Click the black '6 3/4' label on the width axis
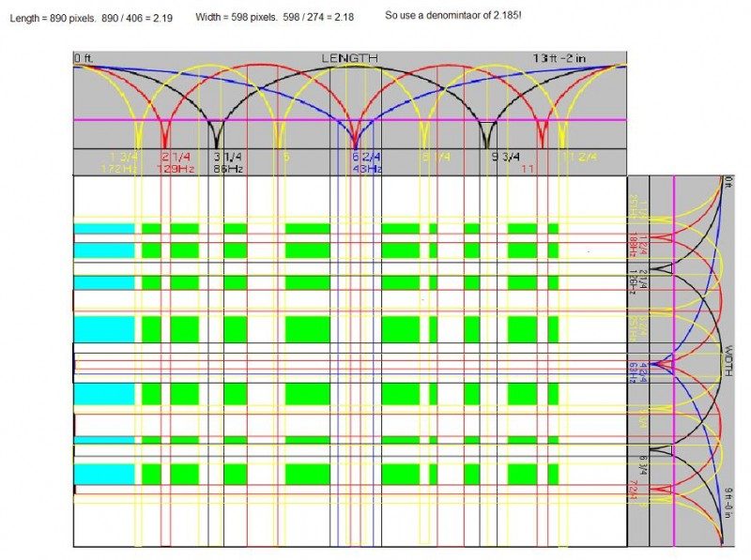Image resolution: width=751 pixels, height=560 pixels. [643, 465]
